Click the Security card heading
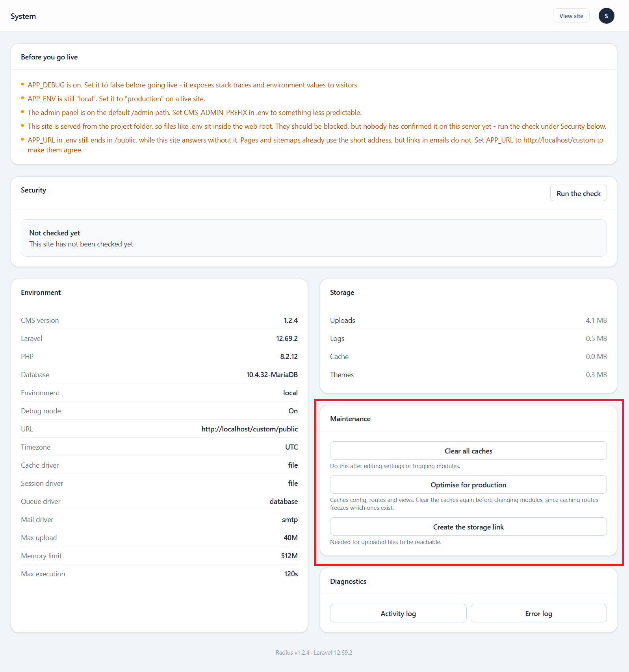Image resolution: width=629 pixels, height=672 pixels. (x=33, y=190)
